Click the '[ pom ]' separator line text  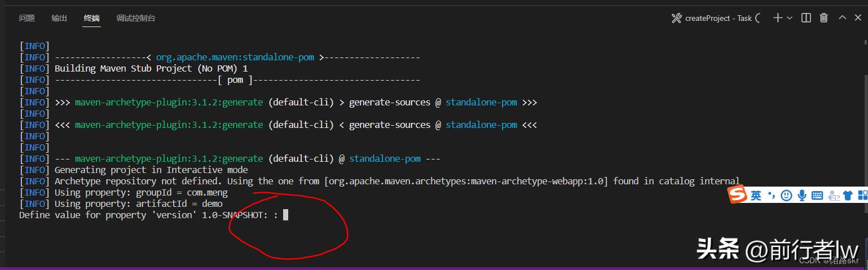[x=237, y=79]
